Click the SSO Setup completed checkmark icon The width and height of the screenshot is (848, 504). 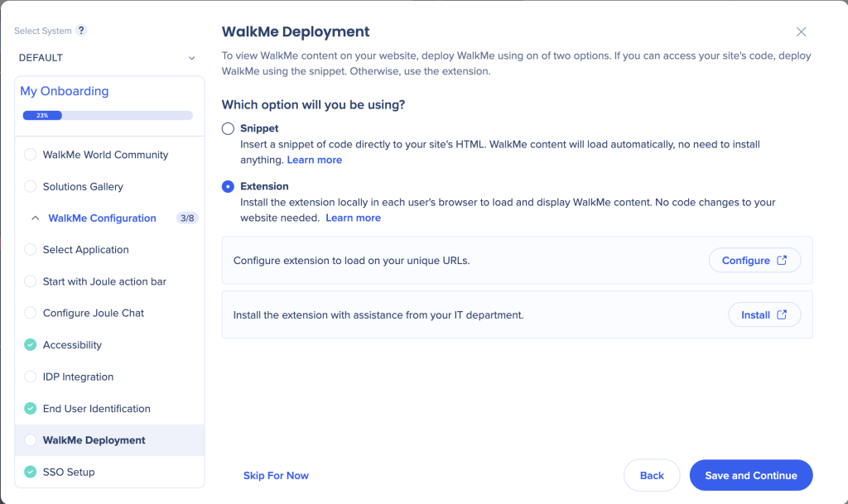31,473
